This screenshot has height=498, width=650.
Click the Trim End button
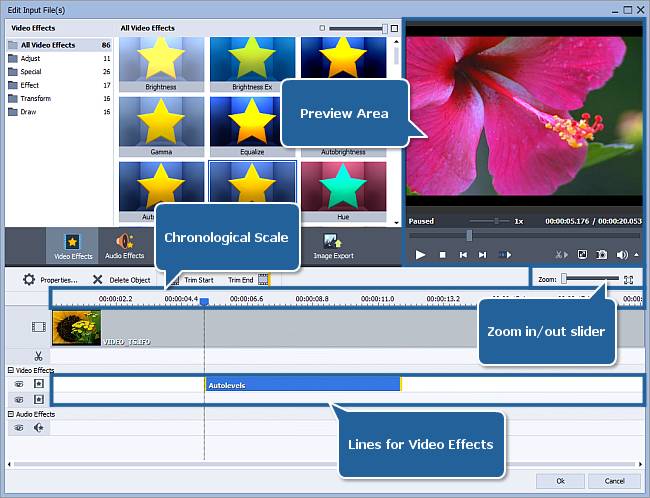coord(240,280)
